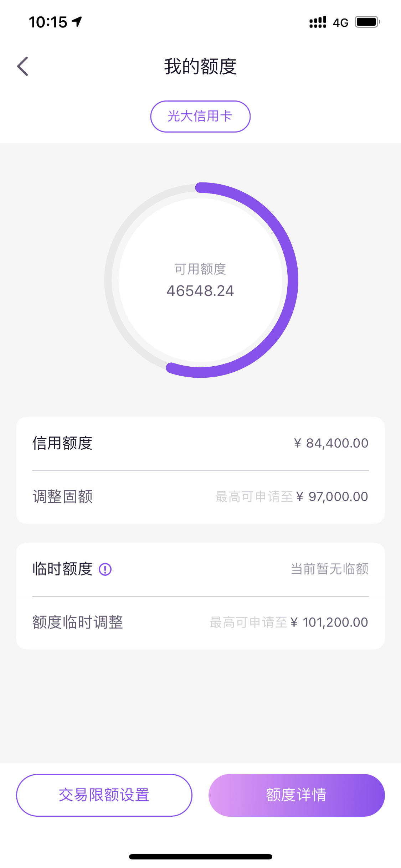Tap the 信用额度 row

point(200,444)
